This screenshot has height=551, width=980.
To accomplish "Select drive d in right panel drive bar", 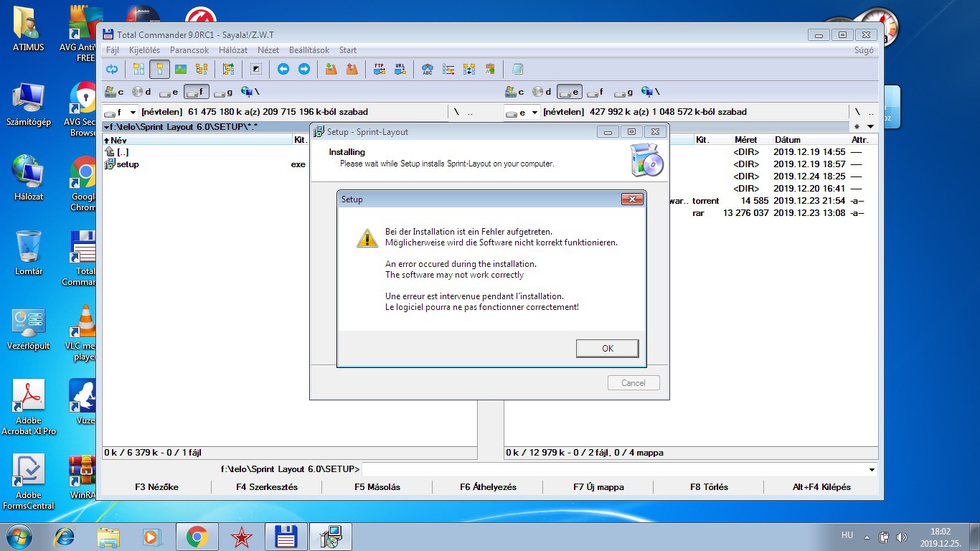I will (x=542, y=92).
